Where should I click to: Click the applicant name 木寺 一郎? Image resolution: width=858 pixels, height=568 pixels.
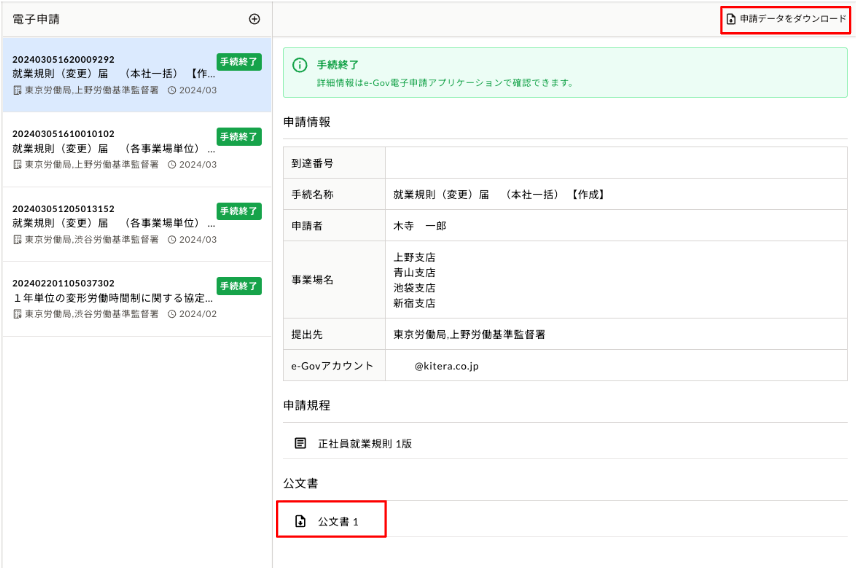[x=419, y=226]
